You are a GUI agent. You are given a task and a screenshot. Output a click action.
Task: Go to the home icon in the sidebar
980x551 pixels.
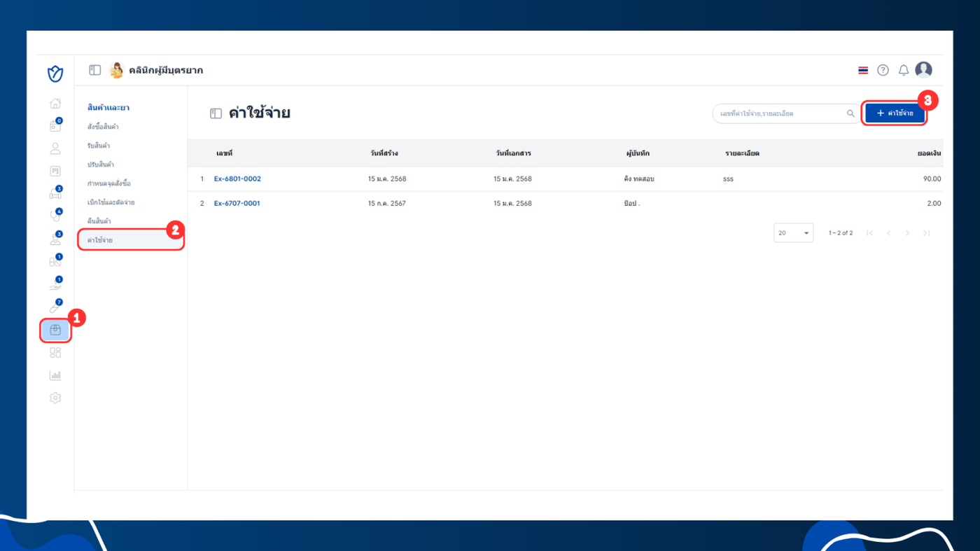click(55, 104)
